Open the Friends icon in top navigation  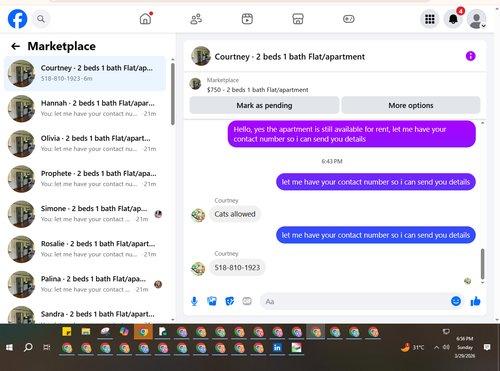[196, 19]
